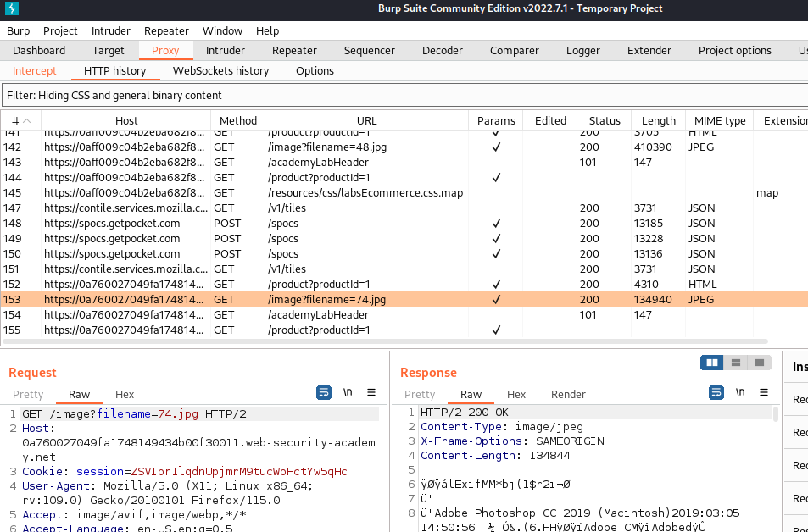Sort table by Length column

659,120
